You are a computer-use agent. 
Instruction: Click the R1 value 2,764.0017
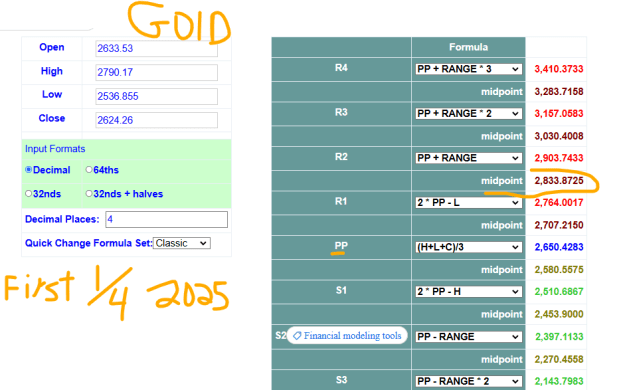559,203
